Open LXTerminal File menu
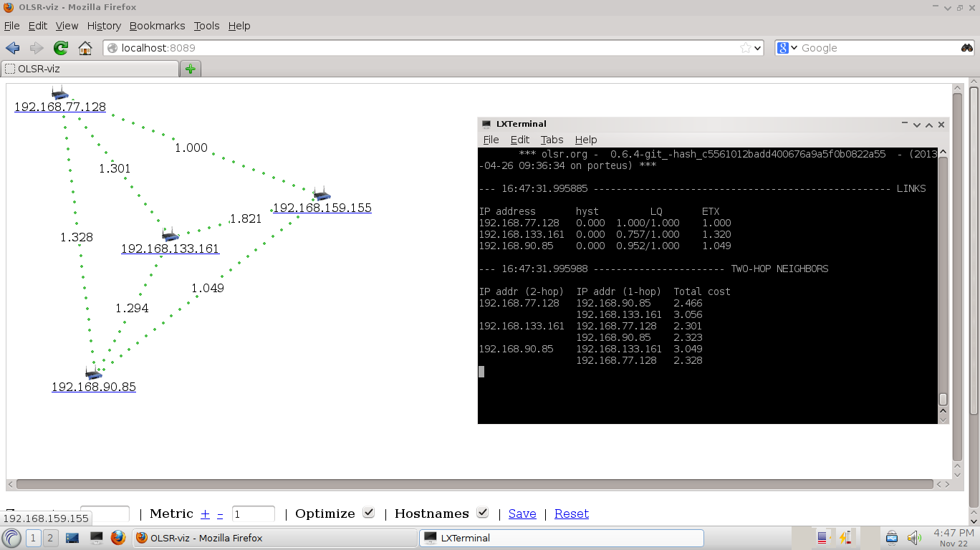Screen dimensions: 980x550 (491, 140)
